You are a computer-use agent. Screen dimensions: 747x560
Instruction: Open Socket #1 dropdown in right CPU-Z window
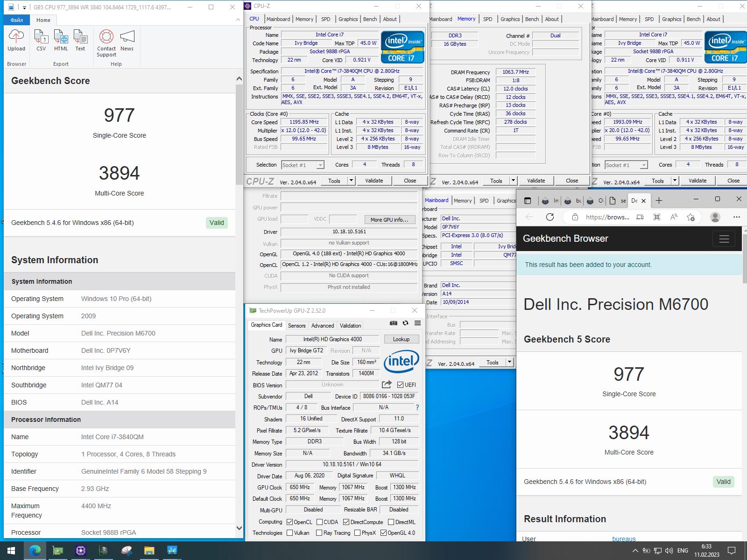[644, 165]
